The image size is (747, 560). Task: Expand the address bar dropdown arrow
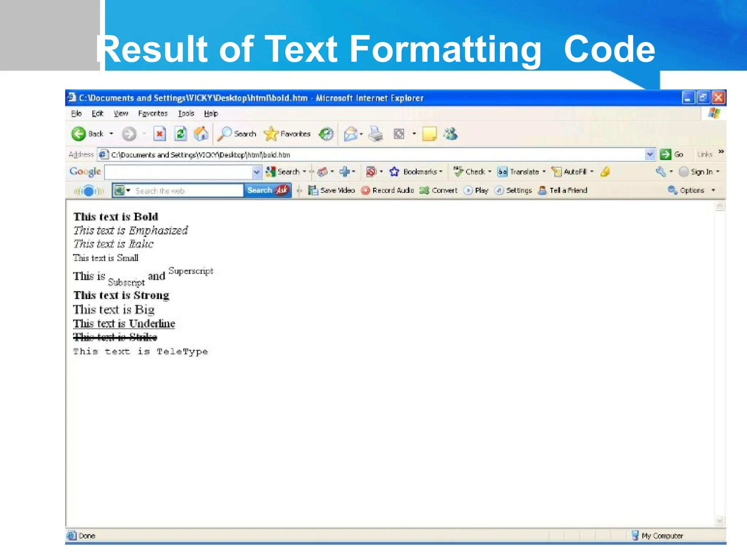[650, 155]
